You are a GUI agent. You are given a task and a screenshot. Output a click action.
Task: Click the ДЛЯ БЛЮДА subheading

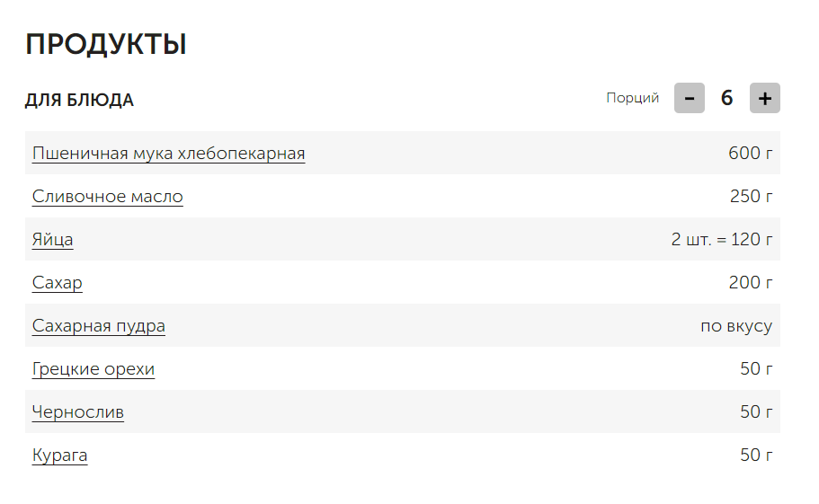tap(79, 101)
